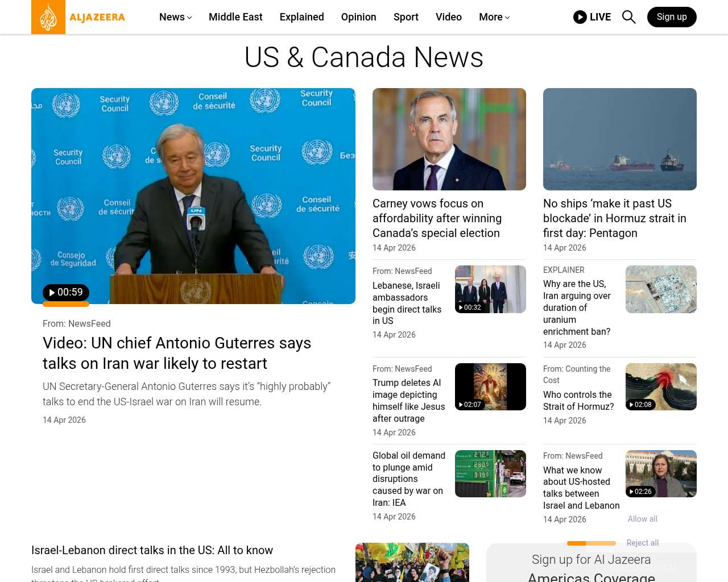Navigate to the Sport section

pos(406,17)
